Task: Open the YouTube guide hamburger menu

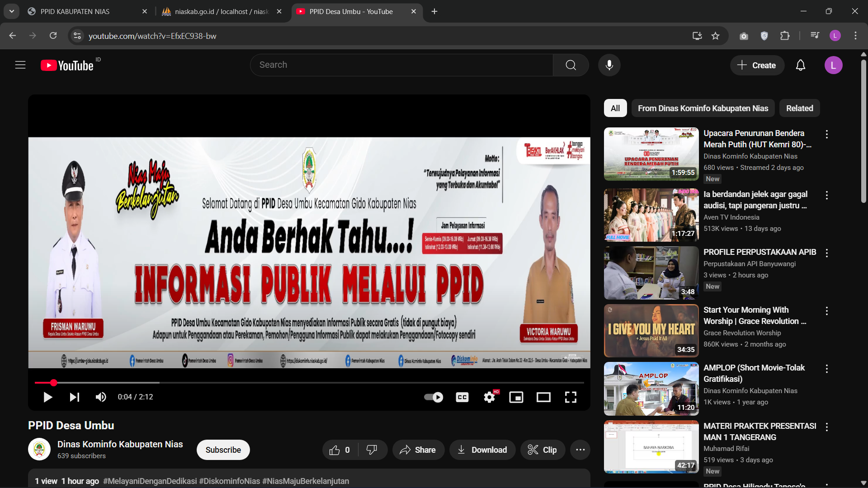Action: pyautogui.click(x=20, y=65)
